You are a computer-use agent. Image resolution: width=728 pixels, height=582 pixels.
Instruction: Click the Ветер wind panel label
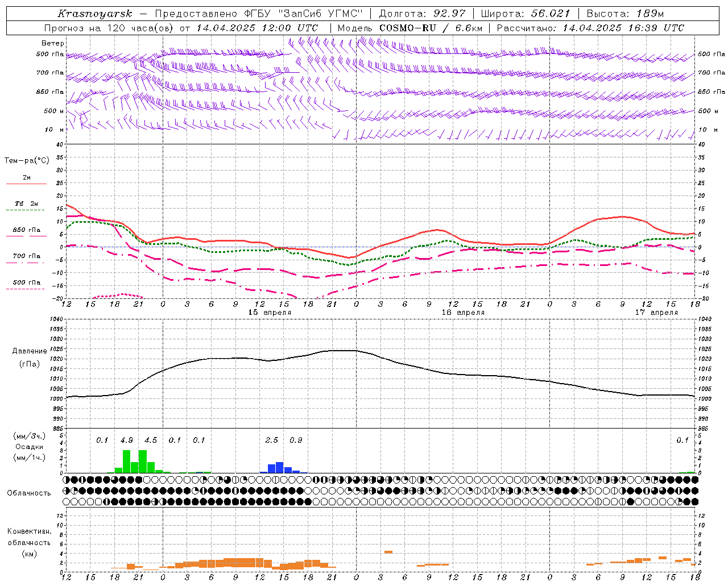pos(53,43)
